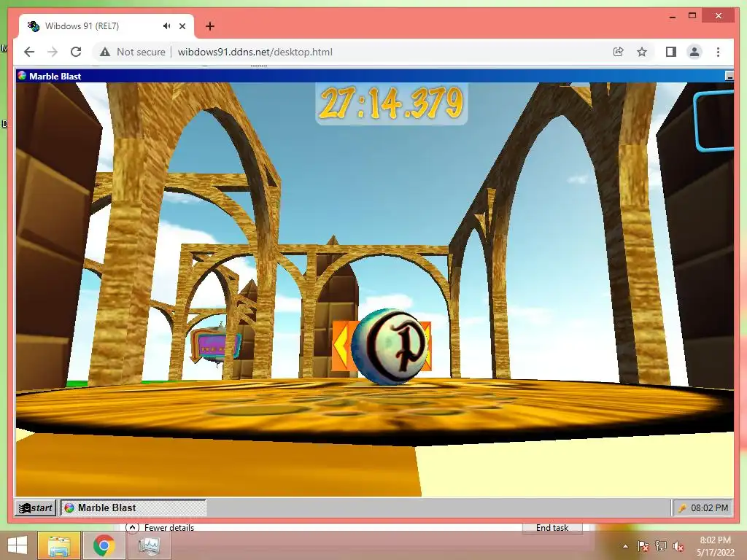Image resolution: width=747 pixels, height=560 pixels.
Task: Bookmark this tab with the star icon
Action: coord(642,52)
